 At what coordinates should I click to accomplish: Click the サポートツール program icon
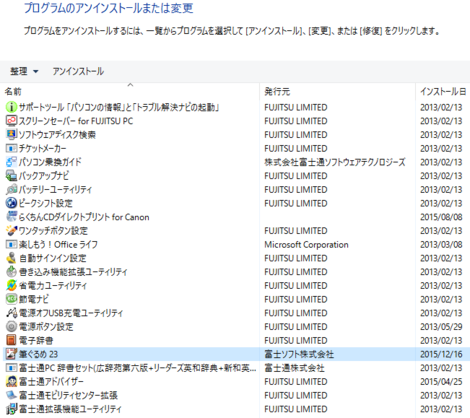[11, 107]
